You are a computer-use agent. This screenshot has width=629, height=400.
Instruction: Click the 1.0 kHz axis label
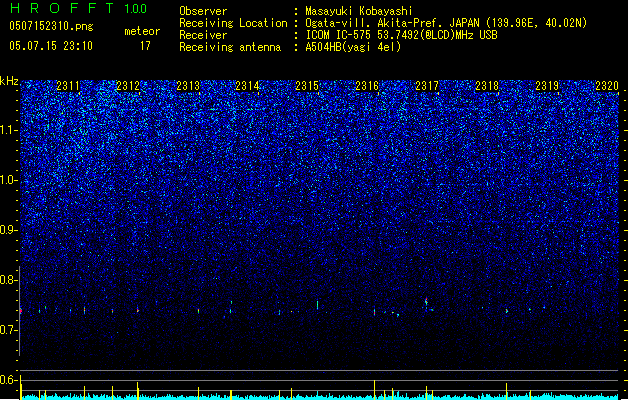pos(9,180)
